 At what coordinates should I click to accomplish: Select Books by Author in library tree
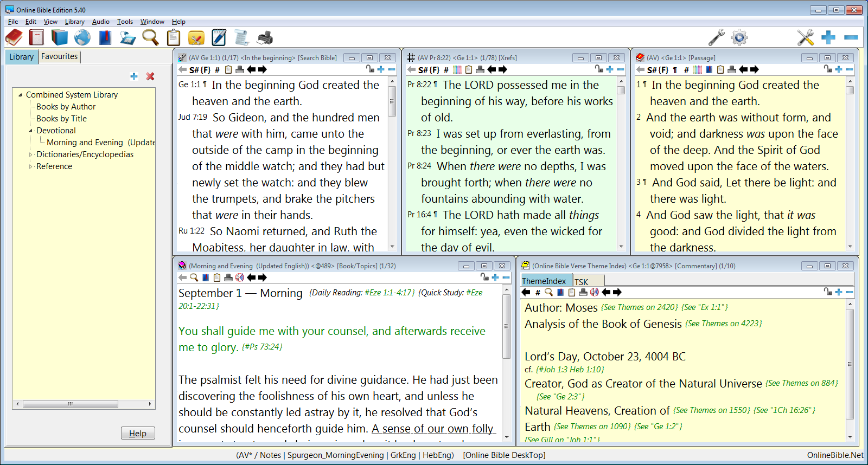pyautogui.click(x=66, y=107)
